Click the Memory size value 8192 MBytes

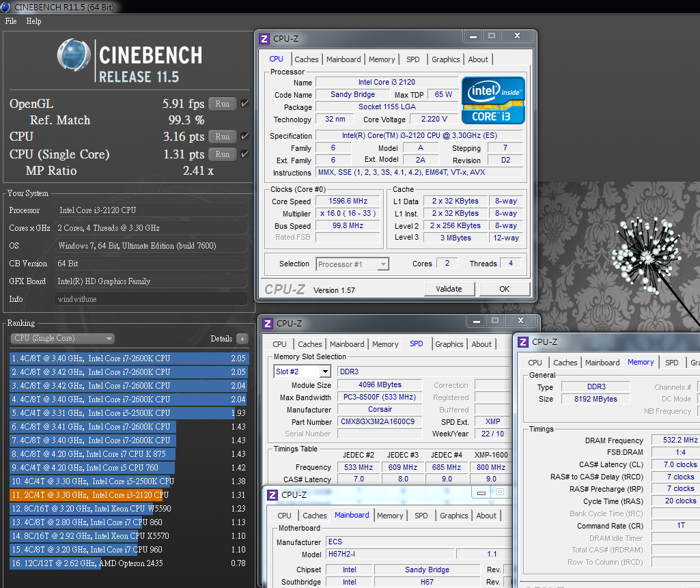coord(596,399)
